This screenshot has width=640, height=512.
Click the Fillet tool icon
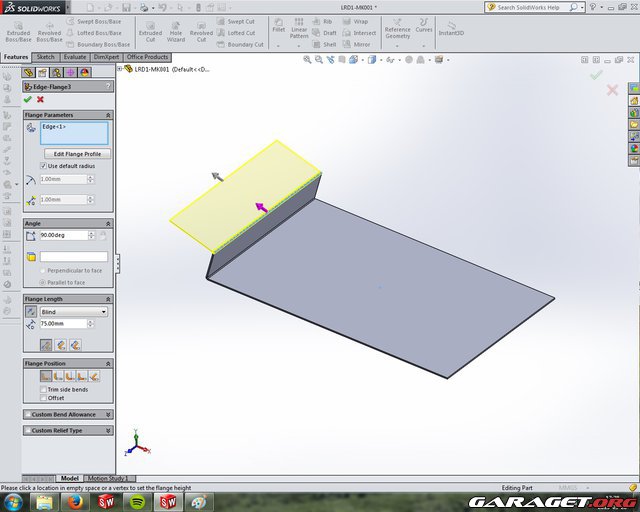(279, 30)
